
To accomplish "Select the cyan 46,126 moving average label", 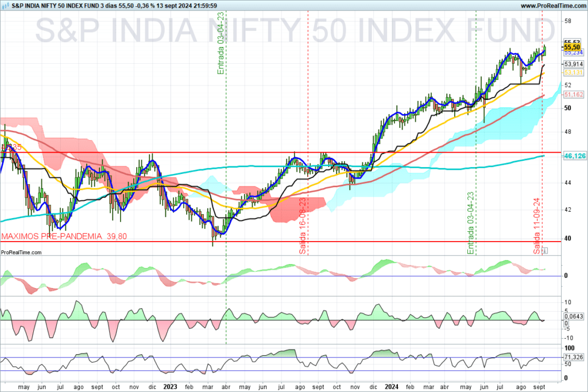I will point(575,156).
